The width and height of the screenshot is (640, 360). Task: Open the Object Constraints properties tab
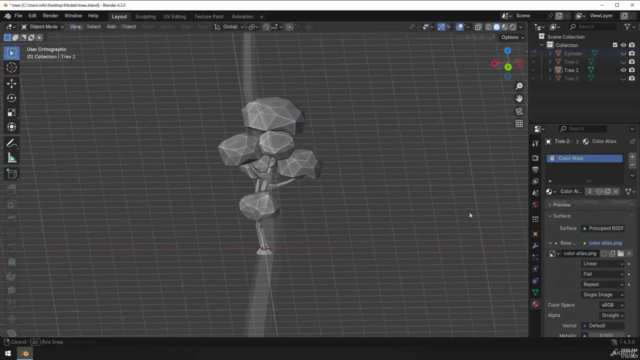(x=535, y=281)
